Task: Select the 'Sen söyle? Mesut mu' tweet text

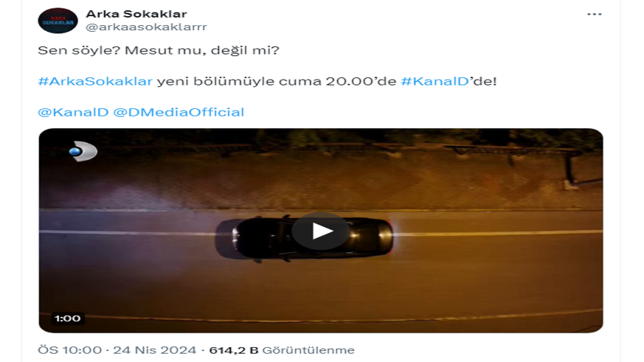Action: click(159, 50)
